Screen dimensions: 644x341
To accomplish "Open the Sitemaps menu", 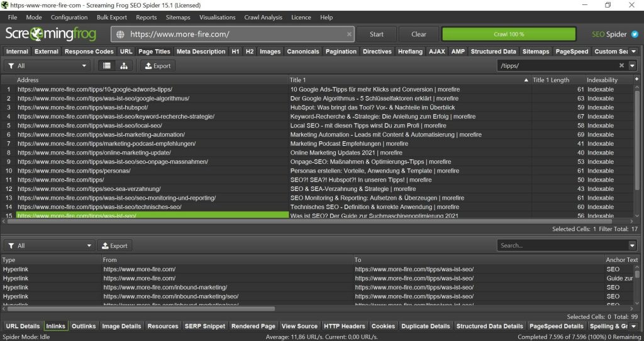I will pos(178,17).
